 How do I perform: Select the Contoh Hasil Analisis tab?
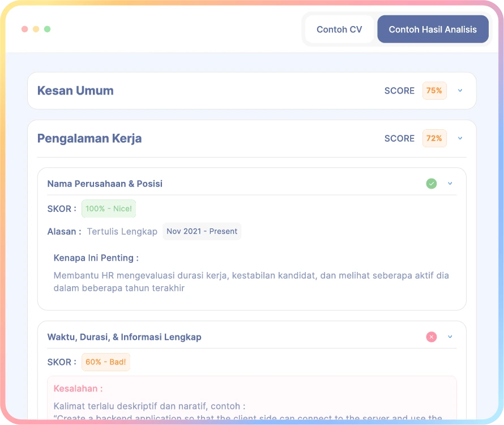tap(433, 29)
